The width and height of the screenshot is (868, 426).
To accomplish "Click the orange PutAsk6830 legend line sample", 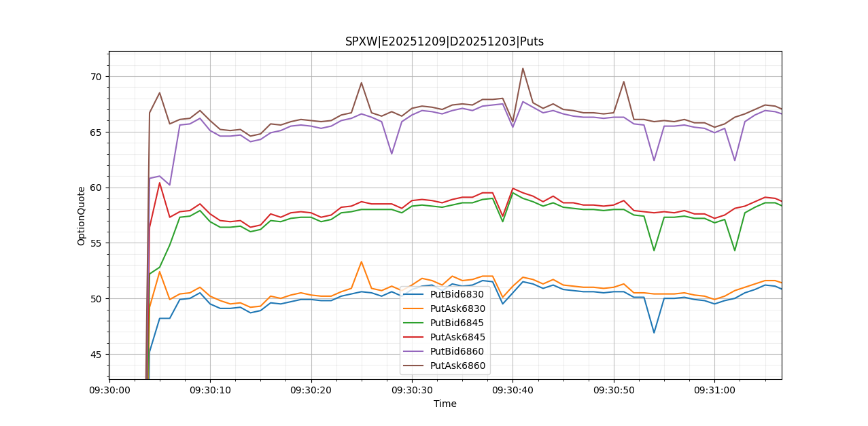I will pyautogui.click(x=415, y=308).
